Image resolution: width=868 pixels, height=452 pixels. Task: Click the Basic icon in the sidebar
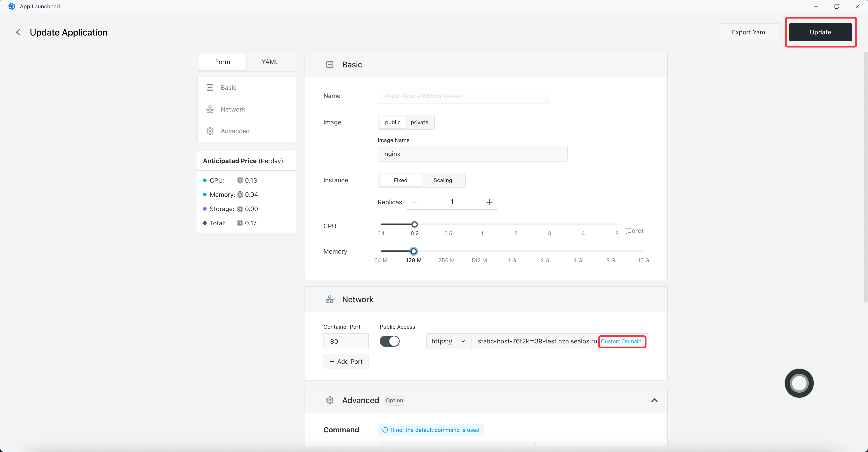(x=210, y=88)
